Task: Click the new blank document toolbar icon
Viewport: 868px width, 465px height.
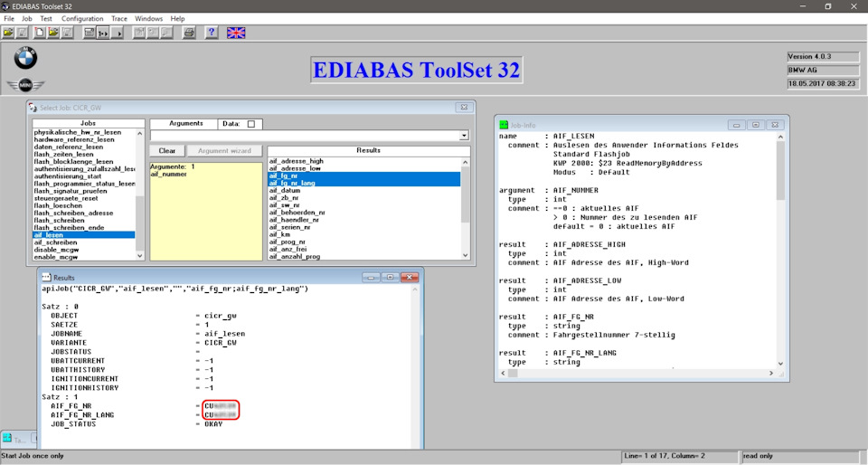Action: (x=39, y=33)
